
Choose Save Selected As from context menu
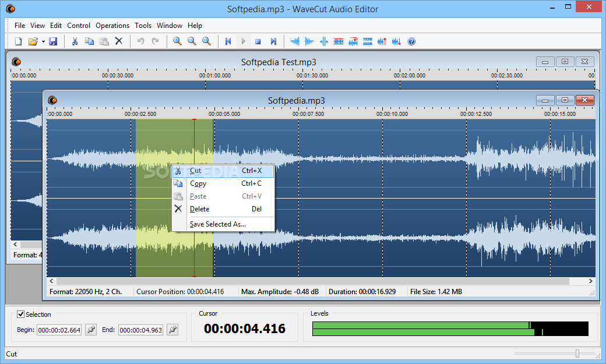223,224
